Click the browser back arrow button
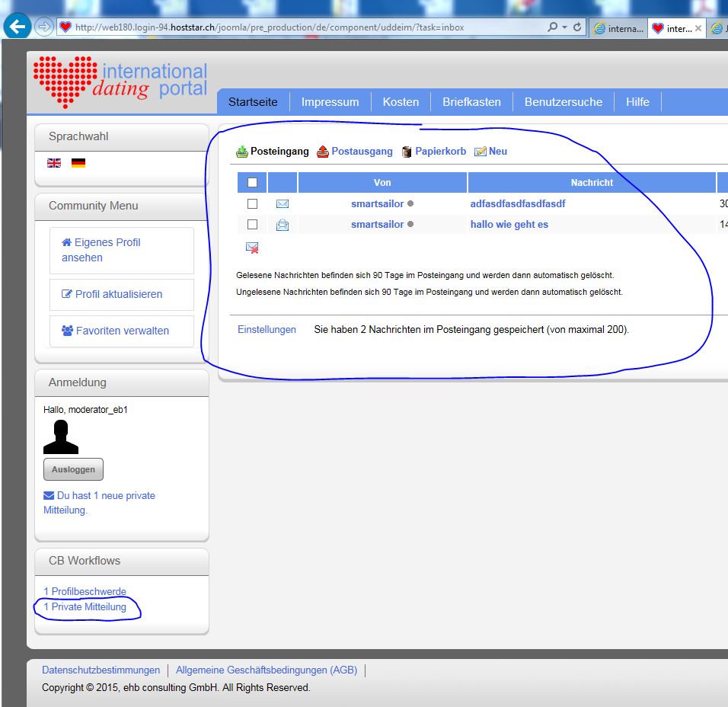 17,27
